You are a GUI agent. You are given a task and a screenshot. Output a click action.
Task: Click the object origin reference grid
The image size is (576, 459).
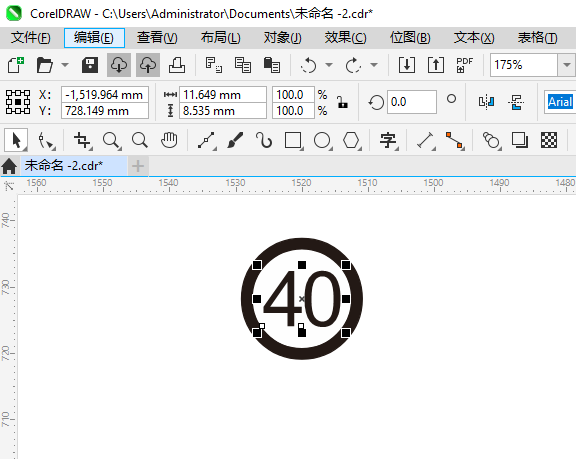coord(18,102)
